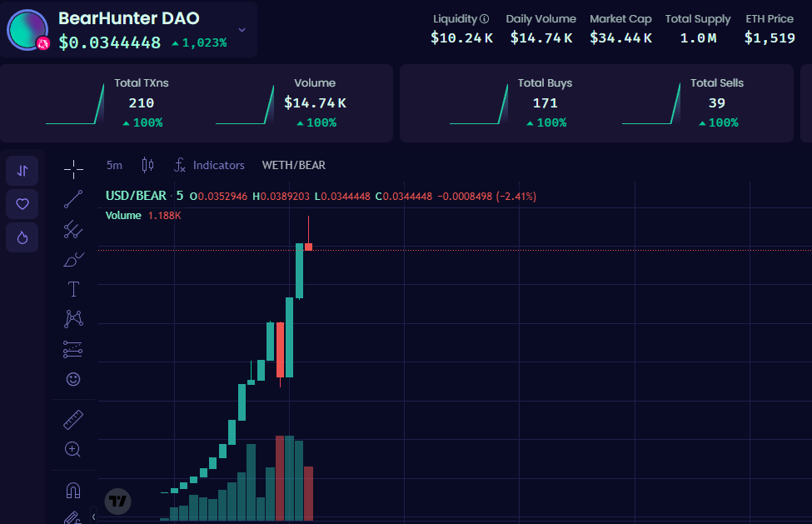Open the emoji icons tool
The width and height of the screenshot is (812, 524).
point(73,379)
